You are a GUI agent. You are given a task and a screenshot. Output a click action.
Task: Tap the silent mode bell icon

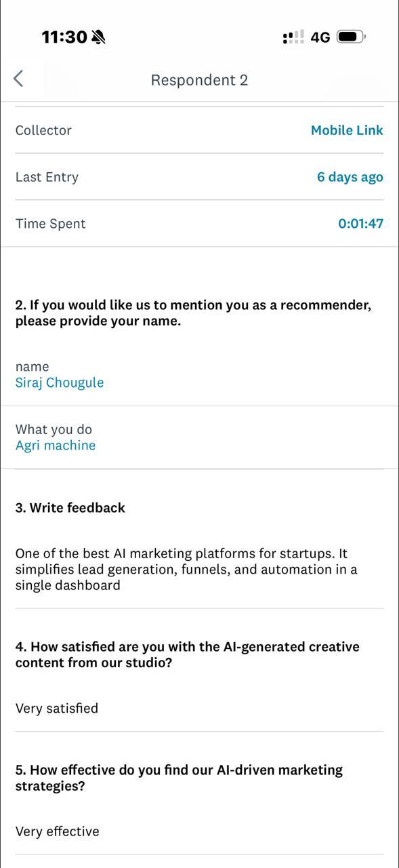pos(99,37)
